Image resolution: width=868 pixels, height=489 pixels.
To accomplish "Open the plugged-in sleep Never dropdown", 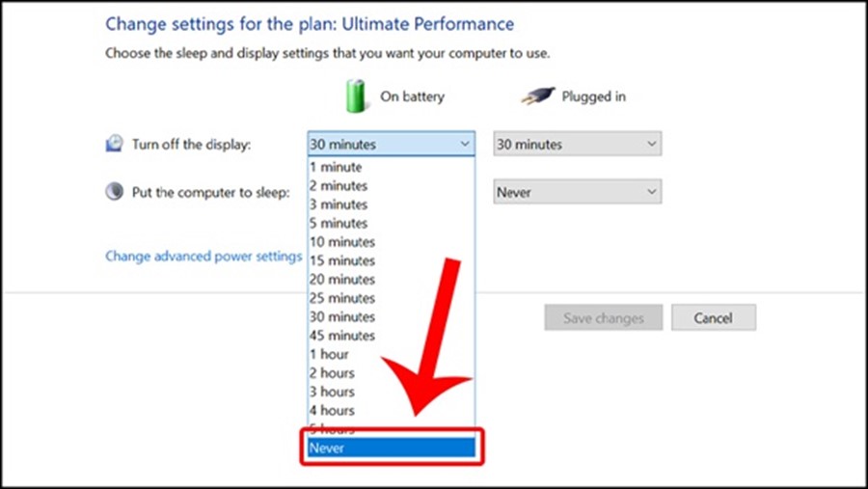I will click(578, 192).
